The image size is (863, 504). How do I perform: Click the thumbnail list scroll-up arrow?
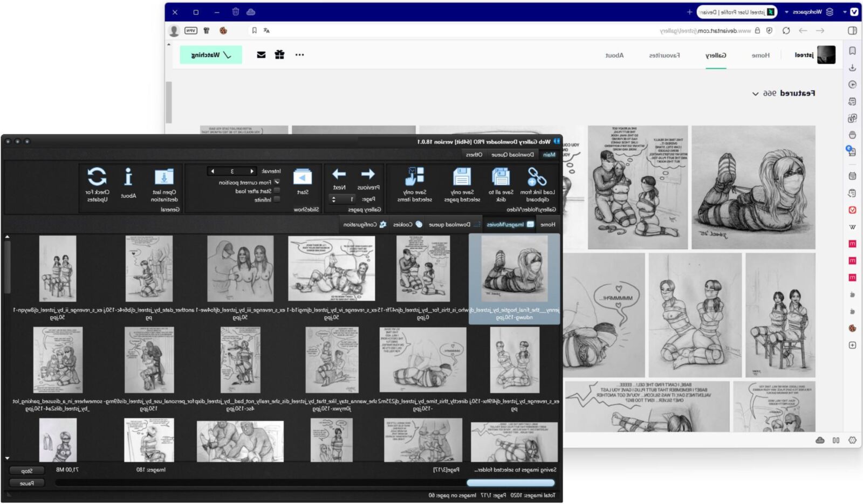tap(7, 237)
